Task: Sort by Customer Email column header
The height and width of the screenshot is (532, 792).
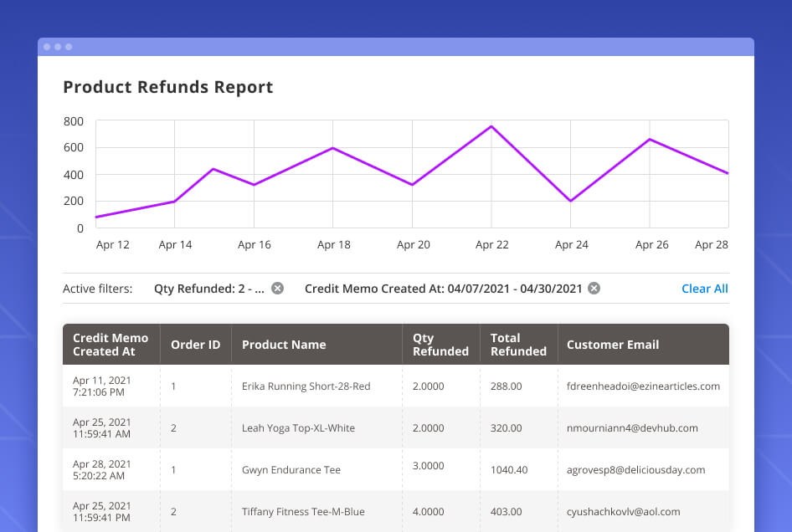Action: (x=613, y=345)
